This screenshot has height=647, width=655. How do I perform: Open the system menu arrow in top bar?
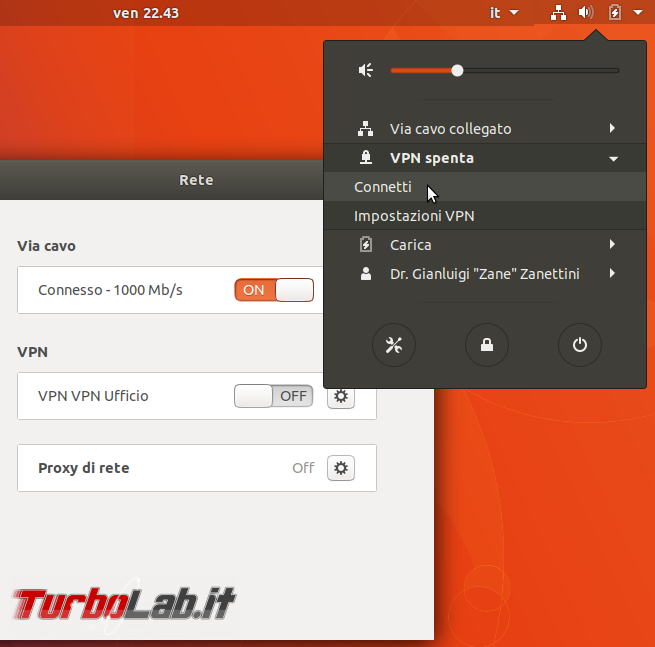pos(637,13)
